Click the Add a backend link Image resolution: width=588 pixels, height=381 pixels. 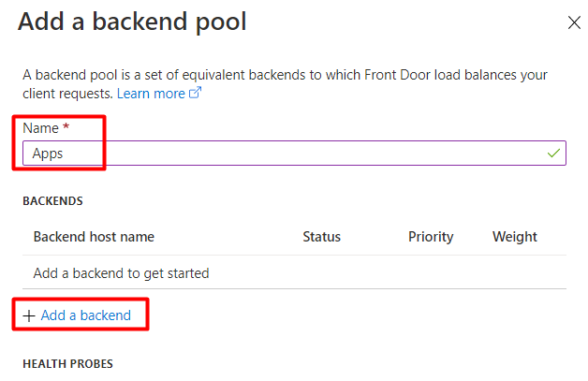[x=86, y=316]
